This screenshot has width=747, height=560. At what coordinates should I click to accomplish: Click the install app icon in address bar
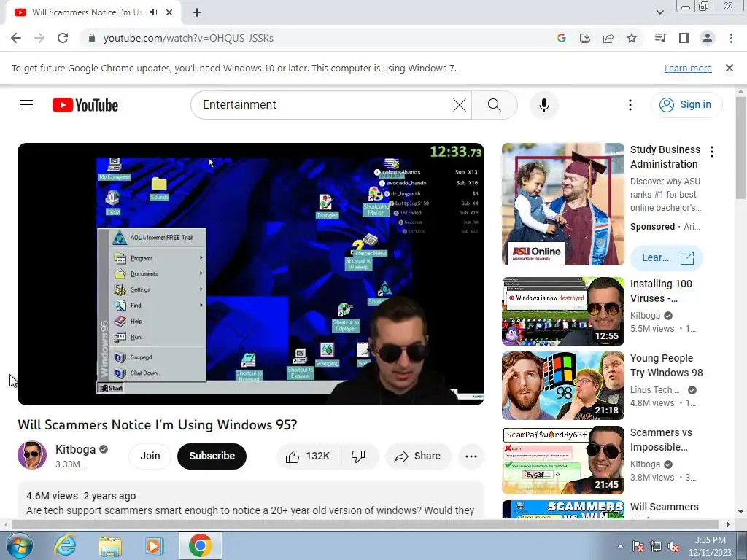click(584, 38)
